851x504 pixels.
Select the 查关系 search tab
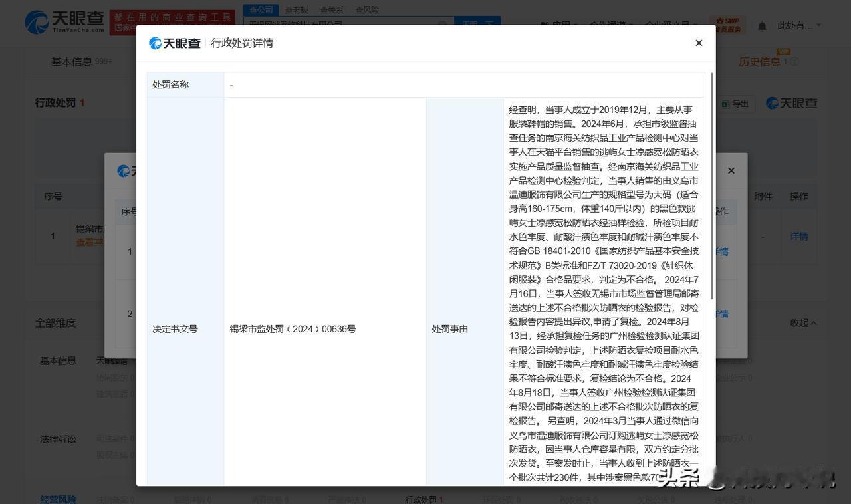point(332,10)
